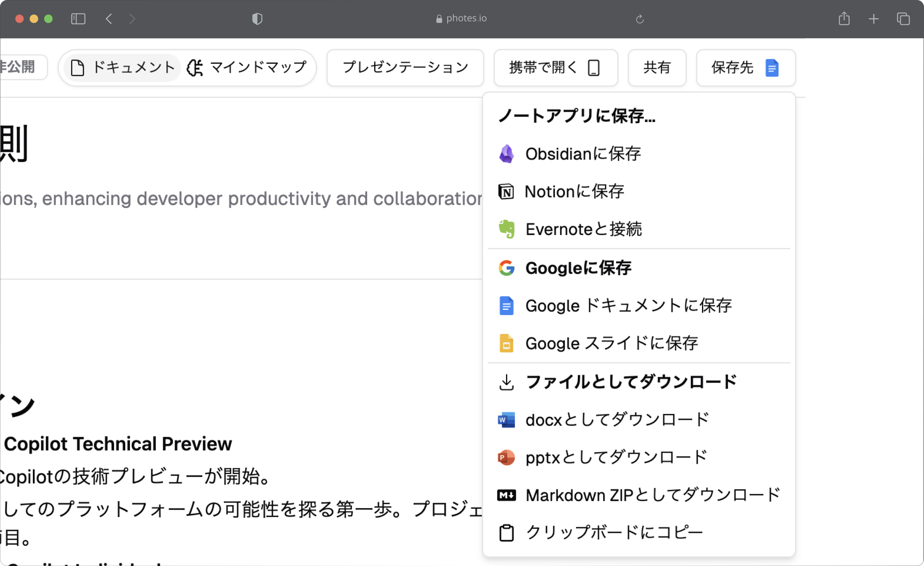Go forward with Safari forward arrow

[x=132, y=19]
